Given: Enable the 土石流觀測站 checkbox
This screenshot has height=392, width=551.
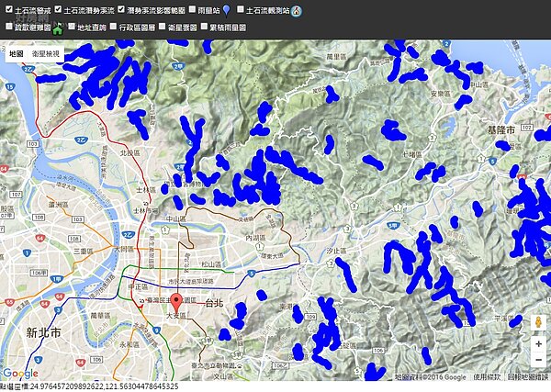Looking at the screenshot, I should click(241, 9).
